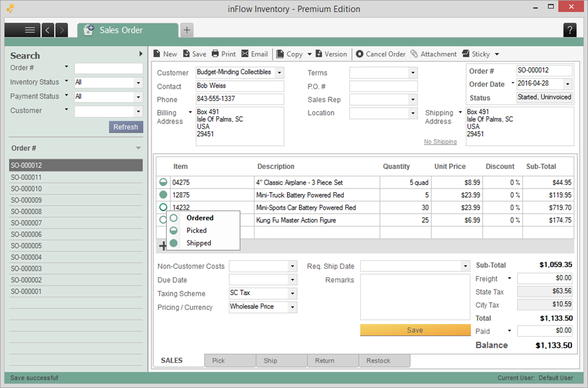Expand the search Customer dropdown
The height and width of the screenshot is (388, 588).
point(138,111)
